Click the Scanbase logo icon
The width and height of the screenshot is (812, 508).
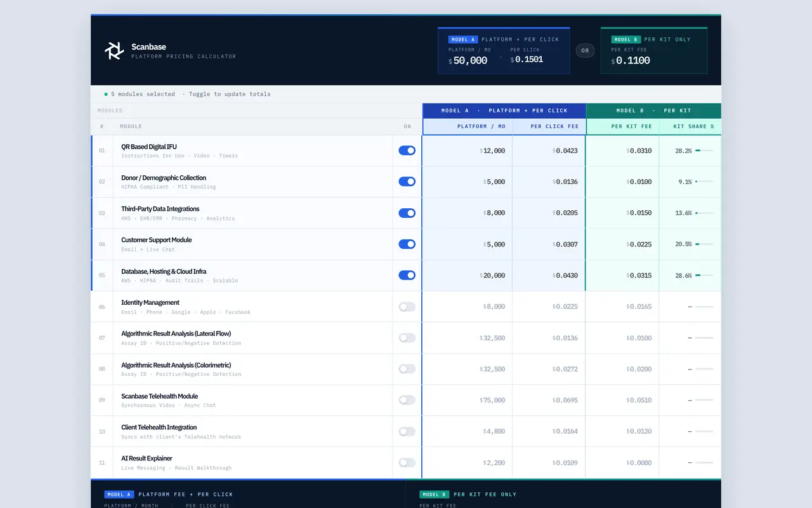point(114,51)
